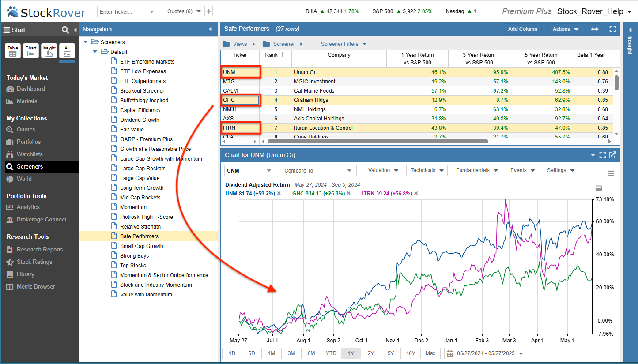Screen dimensions: 638x364
Task: Select the MTG ticker row
Action: coord(416,82)
